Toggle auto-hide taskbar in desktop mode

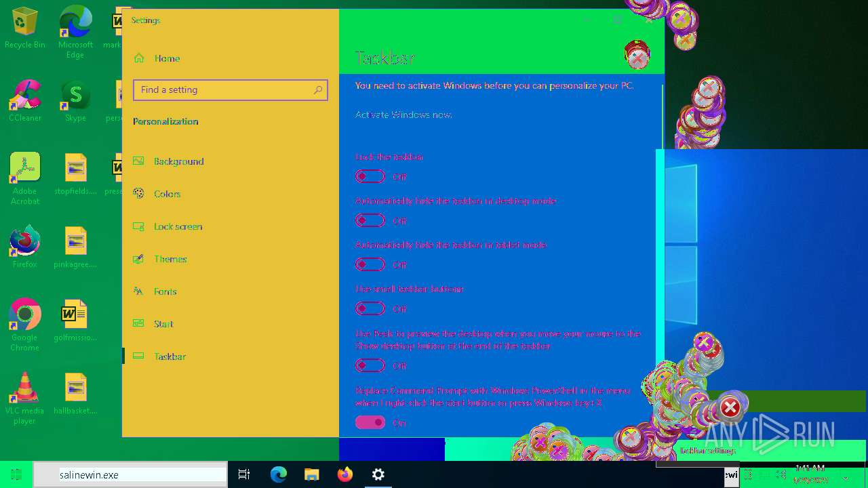(370, 220)
